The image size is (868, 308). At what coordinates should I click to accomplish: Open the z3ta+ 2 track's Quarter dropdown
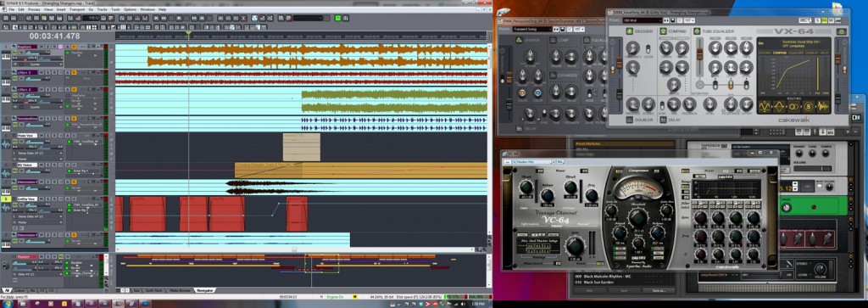[37, 107]
